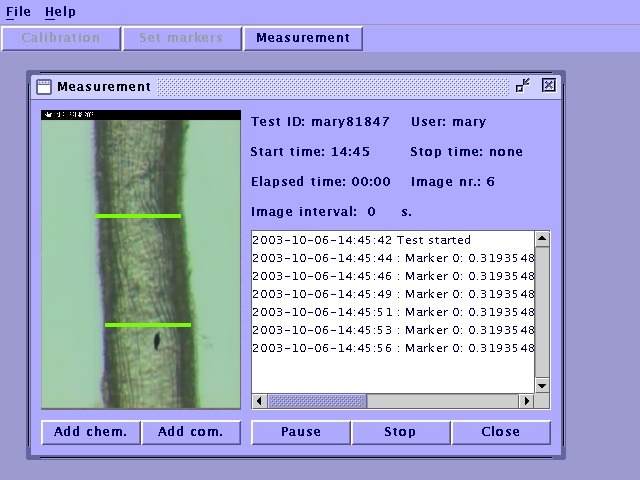
Task: Minimize the Measurement internal window
Action: coord(522,86)
